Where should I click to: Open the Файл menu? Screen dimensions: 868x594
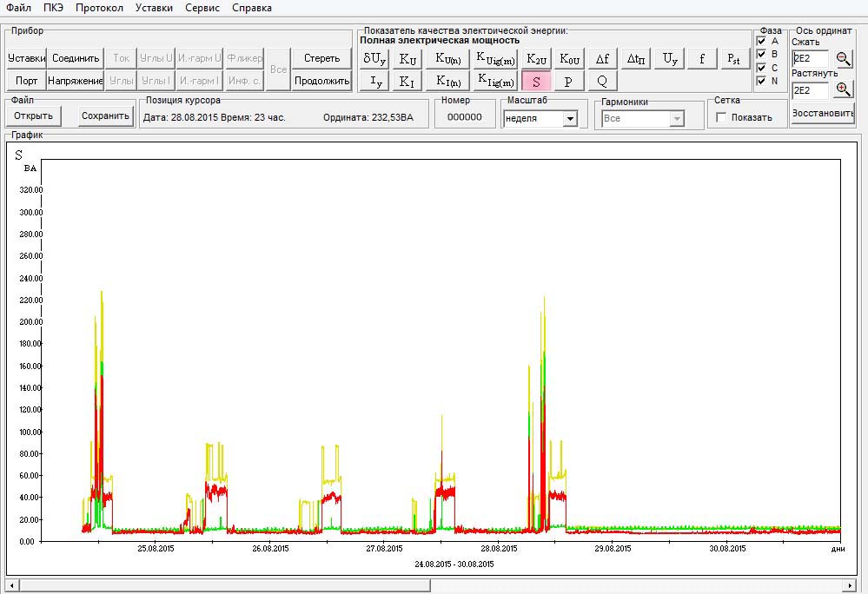pyautogui.click(x=18, y=8)
